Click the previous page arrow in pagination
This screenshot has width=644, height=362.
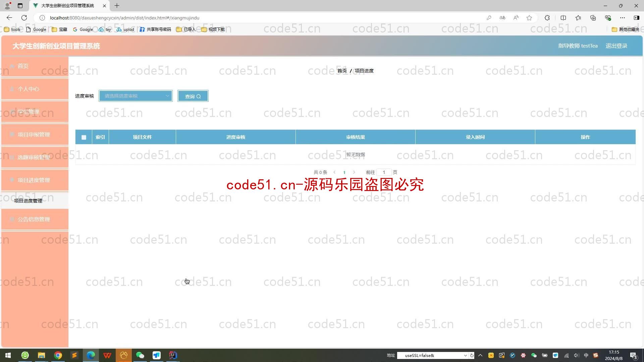tap(334, 172)
